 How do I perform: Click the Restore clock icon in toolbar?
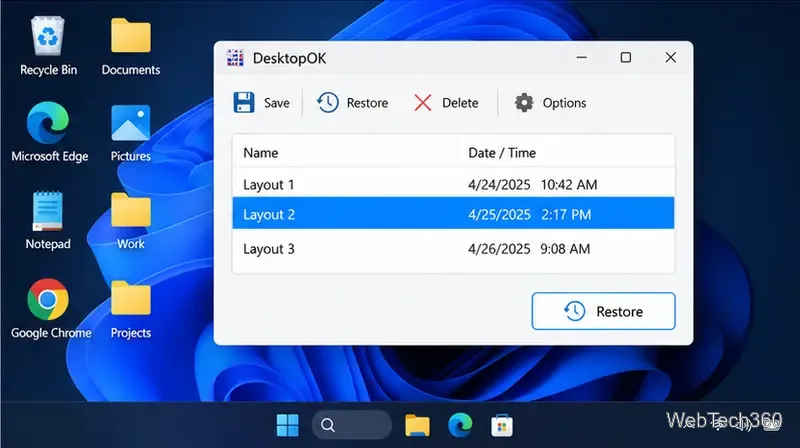click(x=328, y=103)
